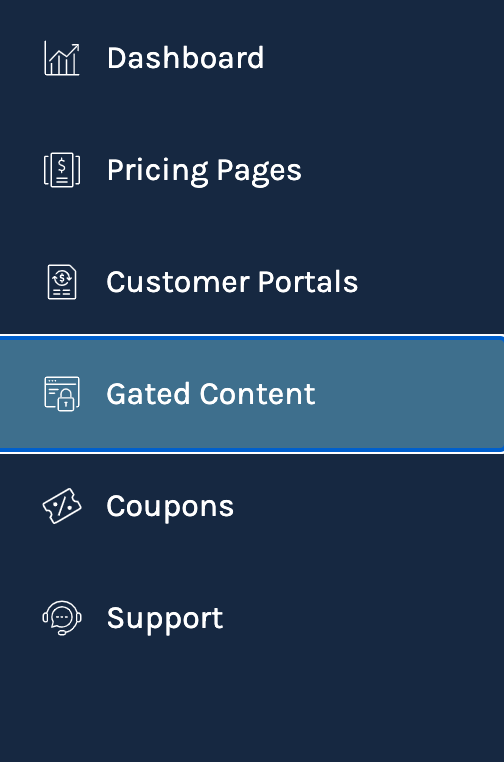Open the Support page link
The width and height of the screenshot is (504, 762).
[x=252, y=618]
